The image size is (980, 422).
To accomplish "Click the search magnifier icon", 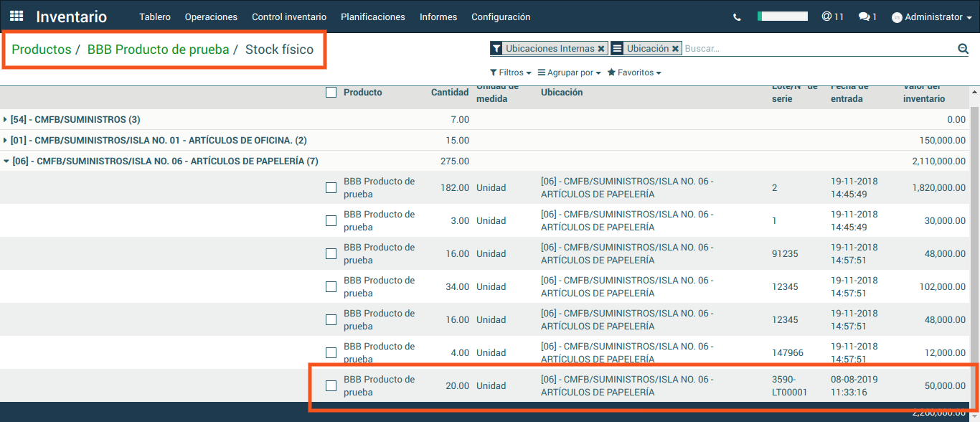I will [x=963, y=49].
